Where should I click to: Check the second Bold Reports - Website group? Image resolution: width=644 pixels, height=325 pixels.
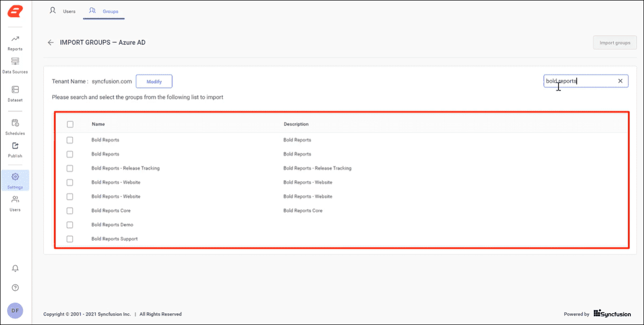click(70, 197)
